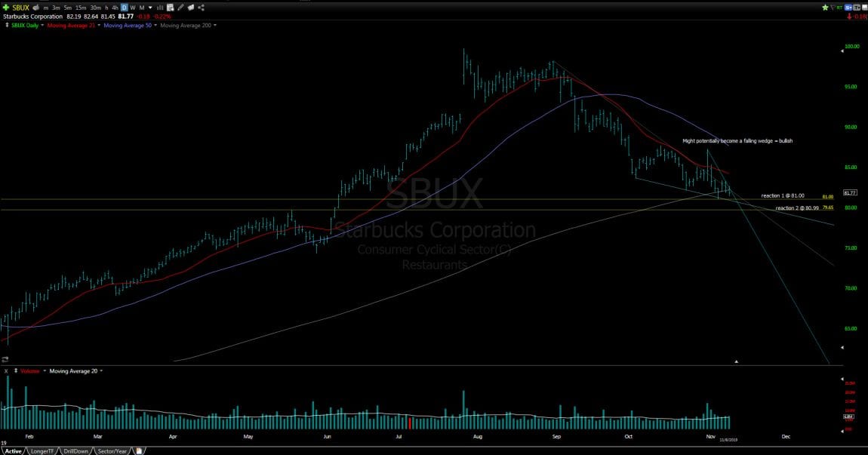The height and width of the screenshot is (455, 868).
Task: Click the note tag icon in toolbar
Action: pos(191,8)
